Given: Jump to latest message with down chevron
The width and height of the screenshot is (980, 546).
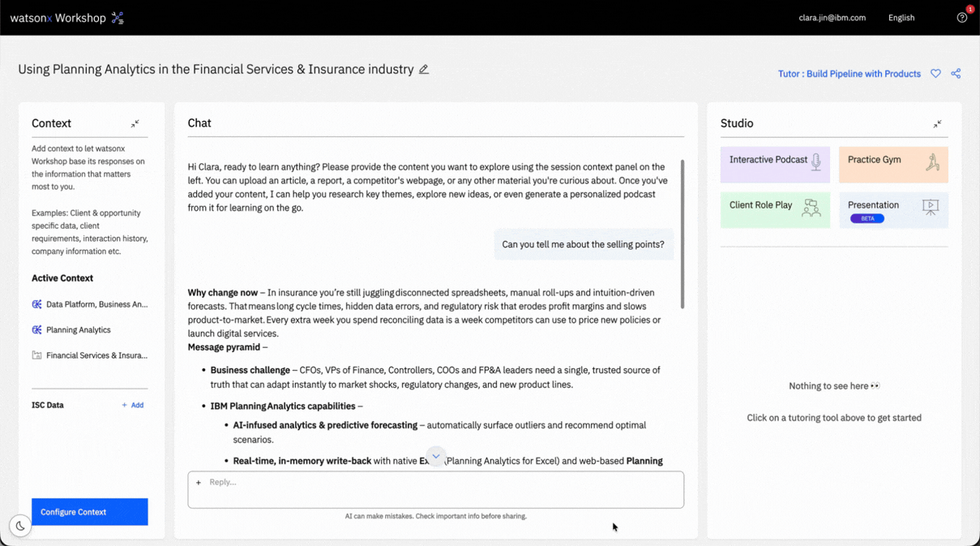Looking at the screenshot, I should tap(436, 457).
